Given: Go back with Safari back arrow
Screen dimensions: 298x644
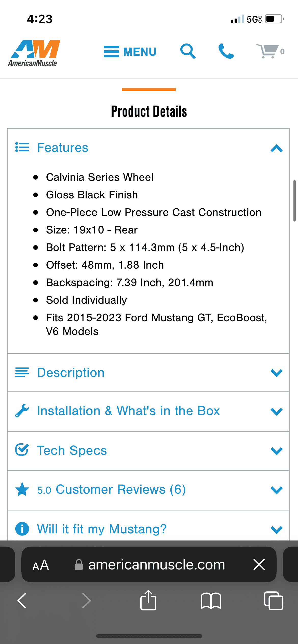Looking at the screenshot, I should pos(22,601).
